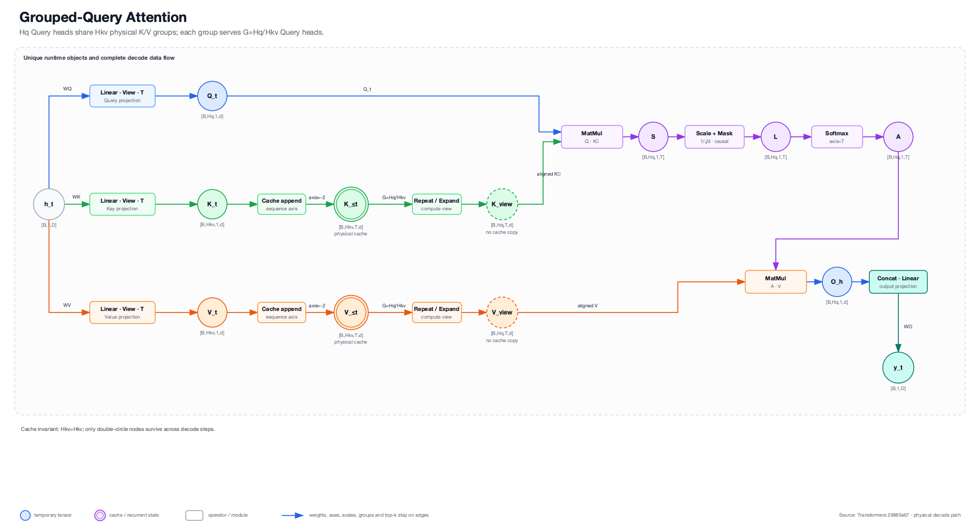Screen dimensions: 980x531
Task: Click the Softmax operator box
Action: pyautogui.click(x=837, y=137)
